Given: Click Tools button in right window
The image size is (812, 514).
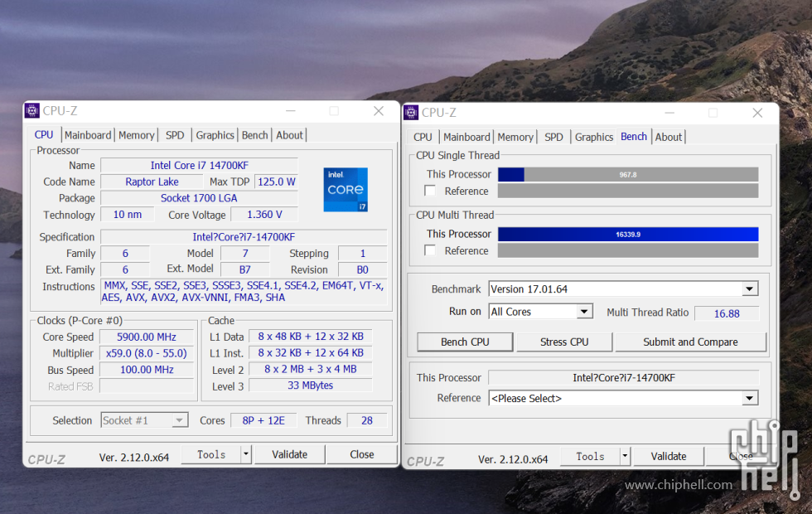Looking at the screenshot, I should tap(590, 456).
